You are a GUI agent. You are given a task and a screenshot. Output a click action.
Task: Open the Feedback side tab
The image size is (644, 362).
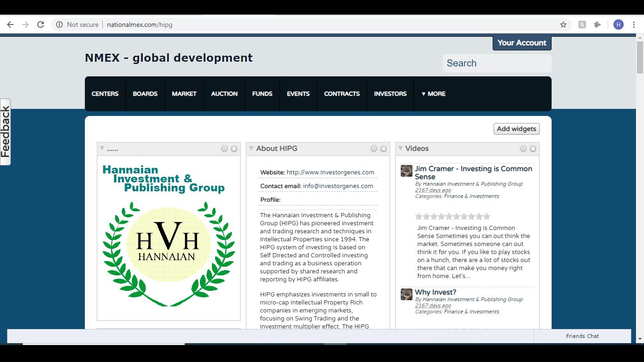tap(5, 132)
